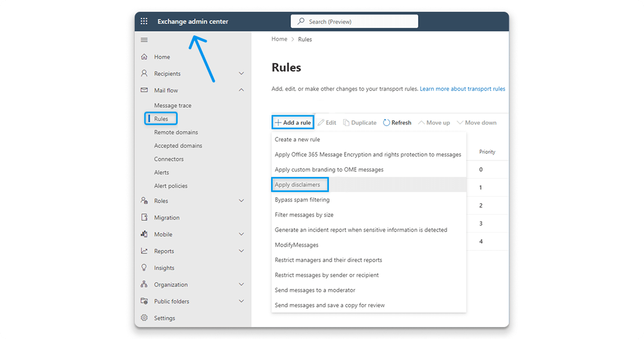Open Alert policies in sidebar
Screen dimensions: 644x341
(x=171, y=186)
